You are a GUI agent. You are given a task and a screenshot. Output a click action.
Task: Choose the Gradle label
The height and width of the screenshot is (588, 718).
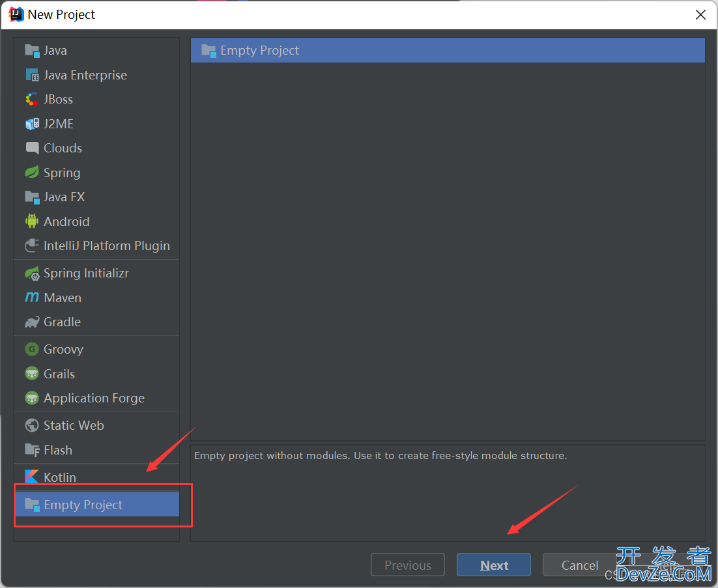click(63, 322)
